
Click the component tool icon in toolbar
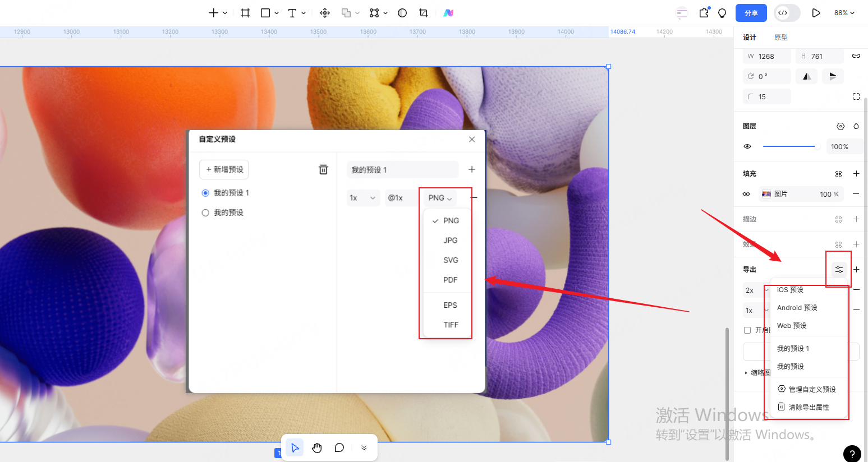click(324, 13)
